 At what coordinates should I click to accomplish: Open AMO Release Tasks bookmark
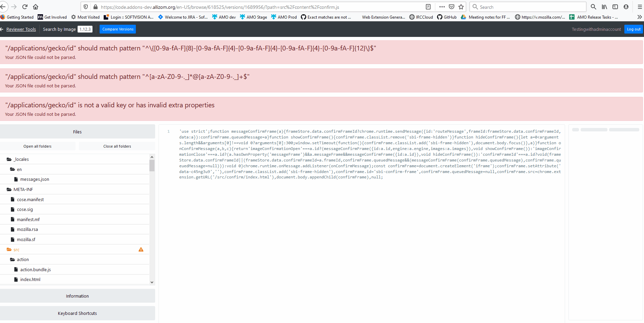tap(594, 17)
